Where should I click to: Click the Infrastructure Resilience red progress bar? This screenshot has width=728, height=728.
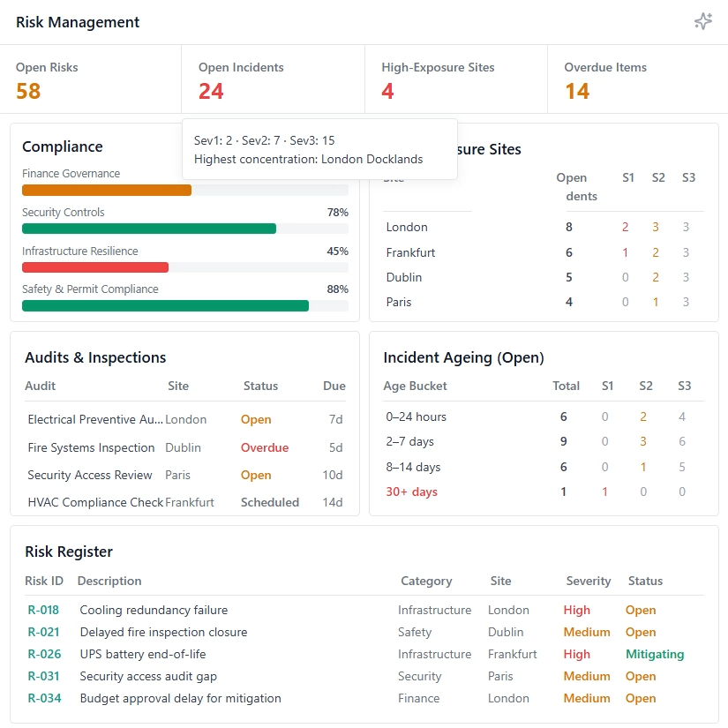pyautogui.click(x=95, y=267)
